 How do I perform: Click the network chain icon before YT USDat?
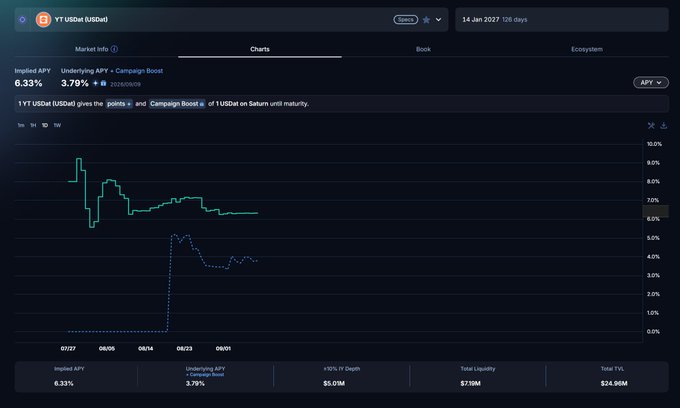22,20
